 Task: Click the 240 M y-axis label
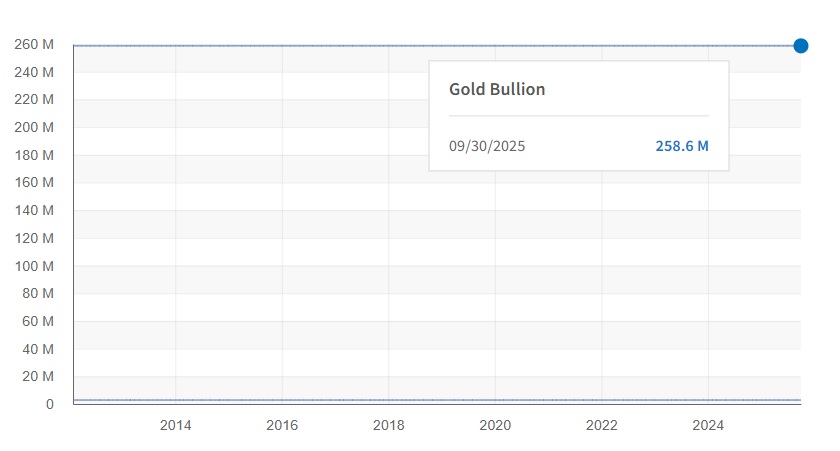34,73
